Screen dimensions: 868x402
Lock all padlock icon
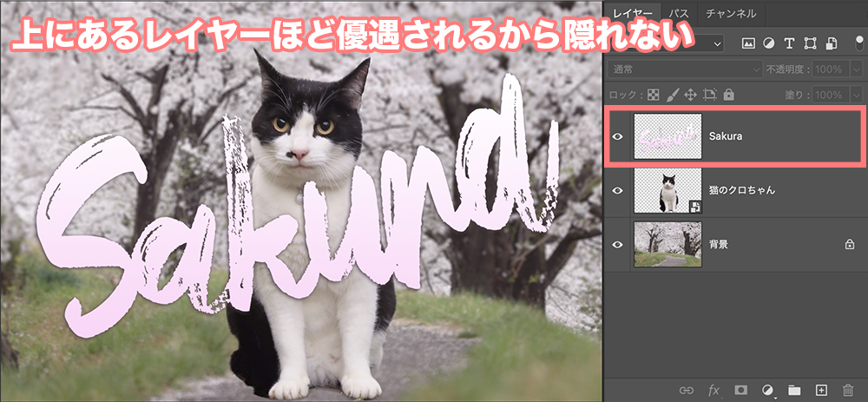[x=728, y=95]
